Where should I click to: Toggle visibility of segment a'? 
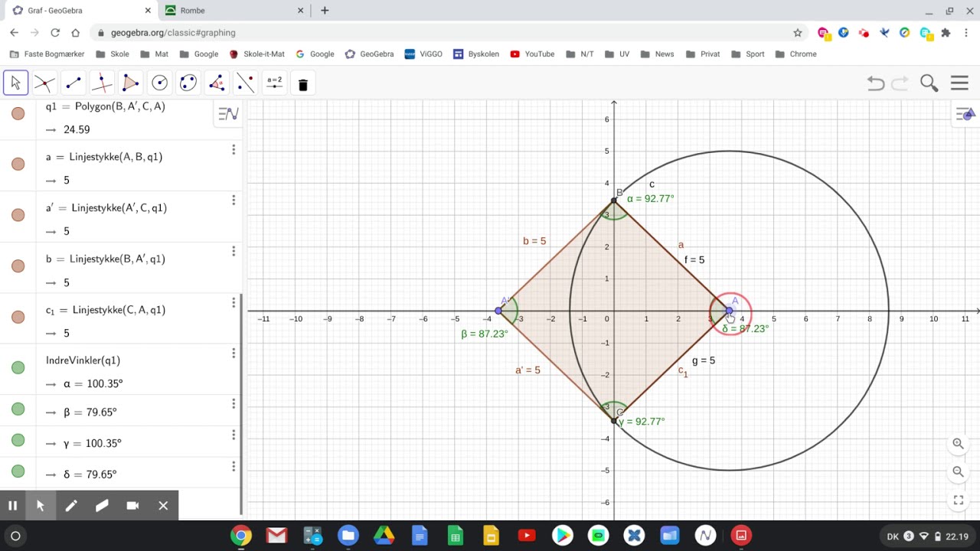[x=18, y=215]
